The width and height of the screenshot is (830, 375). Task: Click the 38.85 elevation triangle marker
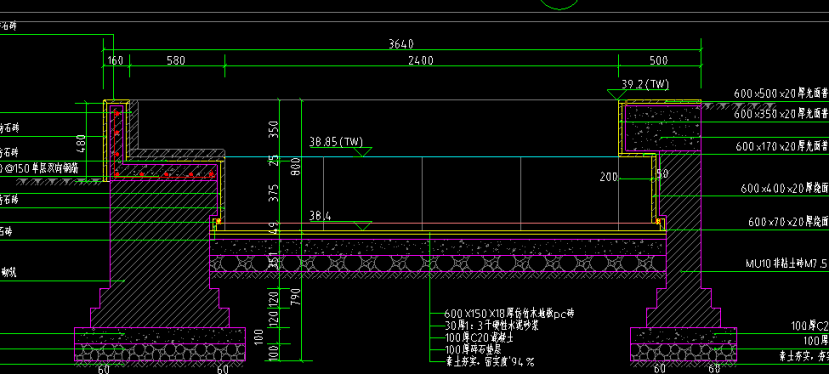coord(362,152)
